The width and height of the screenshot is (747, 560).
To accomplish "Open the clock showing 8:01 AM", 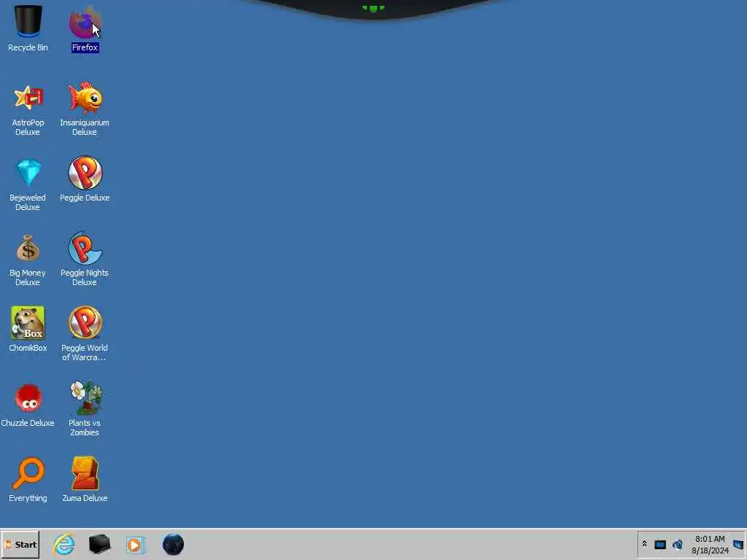I will point(710,544).
